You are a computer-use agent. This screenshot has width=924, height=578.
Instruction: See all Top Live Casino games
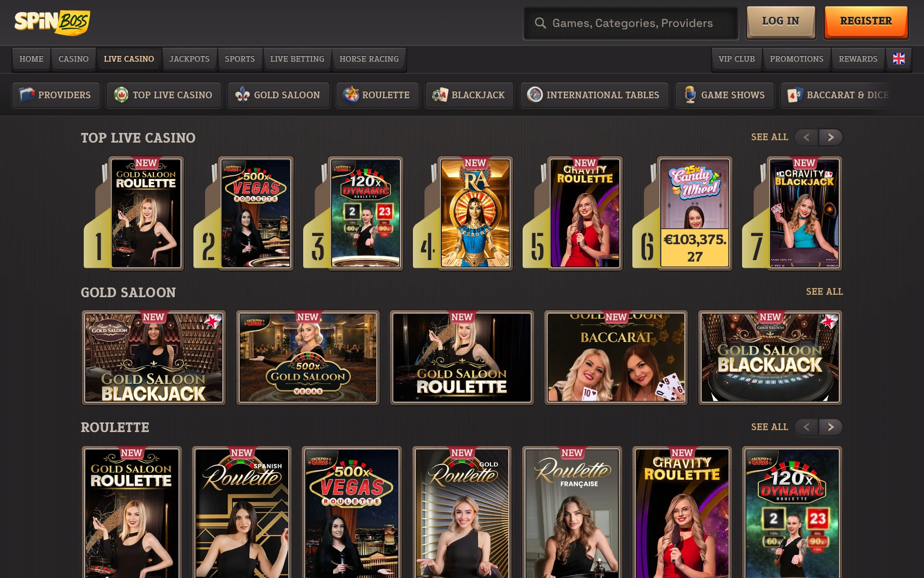pyautogui.click(x=770, y=137)
